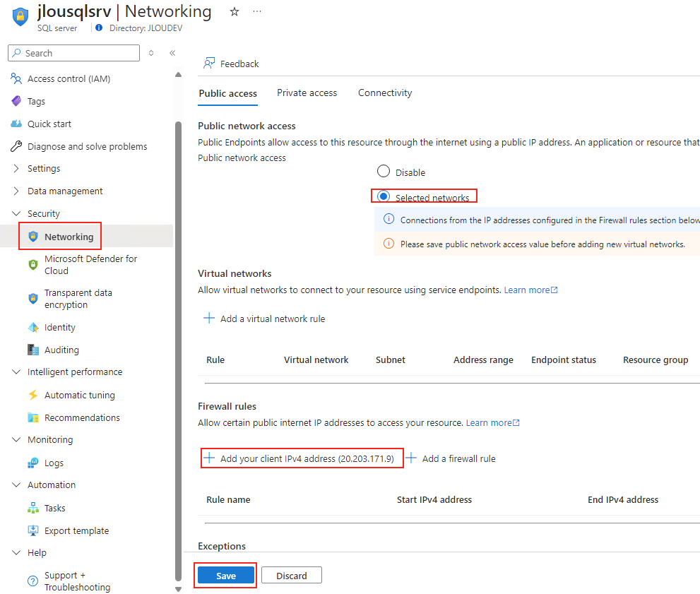
Task: Open the Logs page
Action: pyautogui.click(x=54, y=463)
